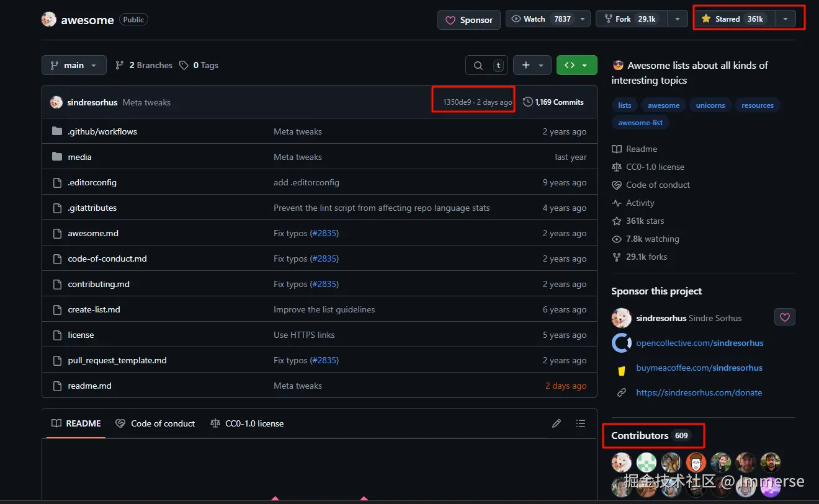Click the edit README pencil icon
The height and width of the screenshot is (504, 819).
click(x=557, y=423)
